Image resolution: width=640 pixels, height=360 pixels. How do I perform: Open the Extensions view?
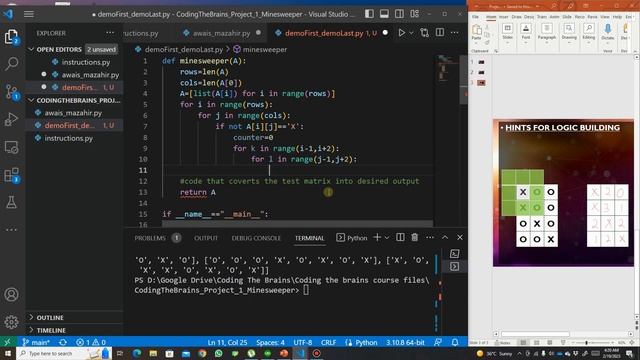(11, 175)
